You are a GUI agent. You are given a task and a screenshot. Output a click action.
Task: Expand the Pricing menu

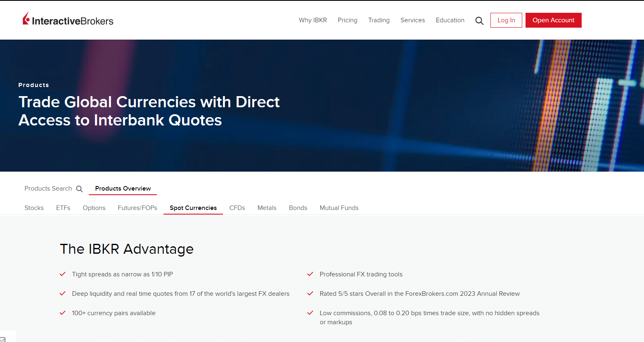pyautogui.click(x=347, y=20)
